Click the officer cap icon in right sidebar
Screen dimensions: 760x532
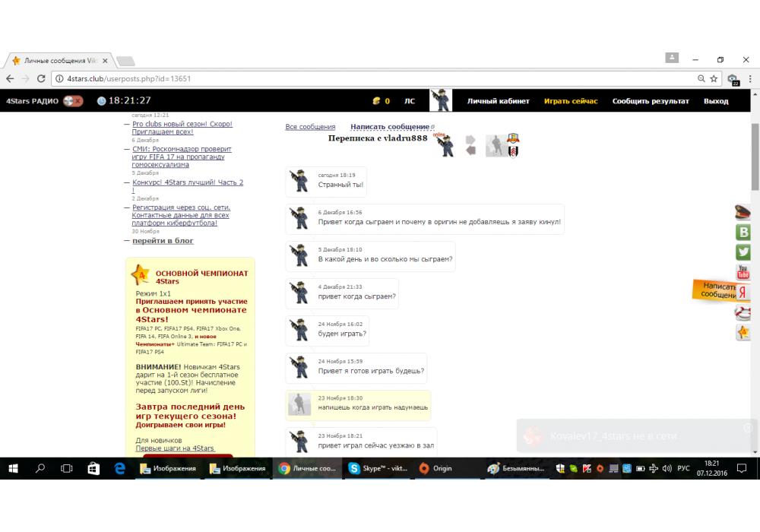click(x=743, y=212)
